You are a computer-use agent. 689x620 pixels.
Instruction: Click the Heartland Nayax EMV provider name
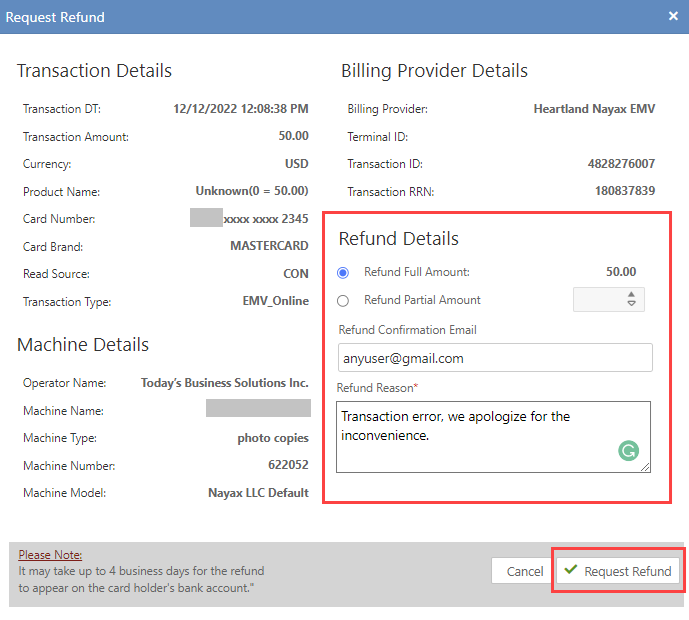tap(594, 109)
